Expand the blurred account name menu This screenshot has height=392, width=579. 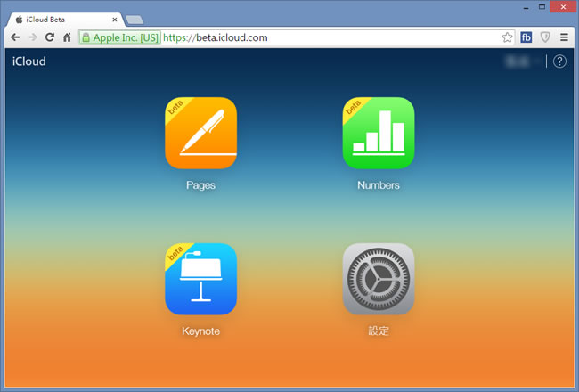tap(521, 61)
